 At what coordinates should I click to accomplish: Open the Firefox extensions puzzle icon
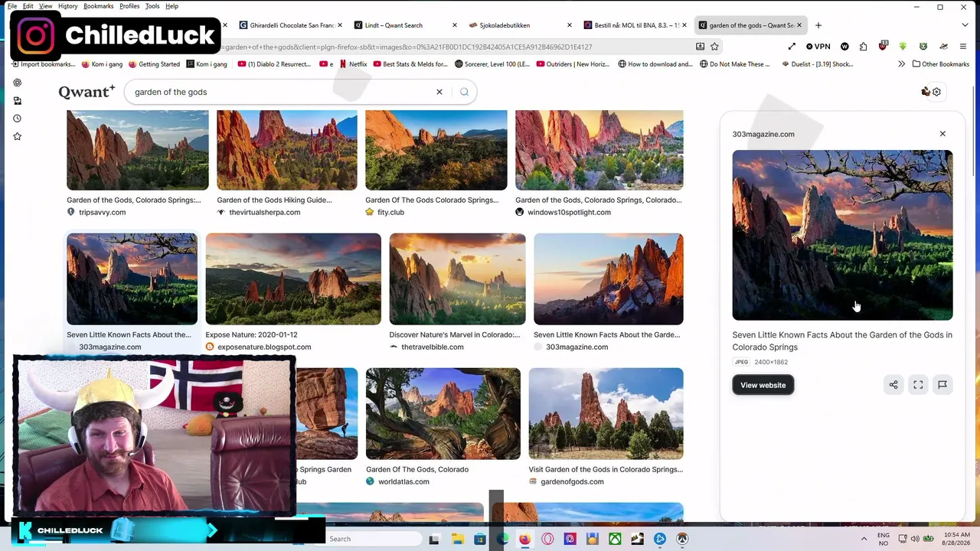863,47
